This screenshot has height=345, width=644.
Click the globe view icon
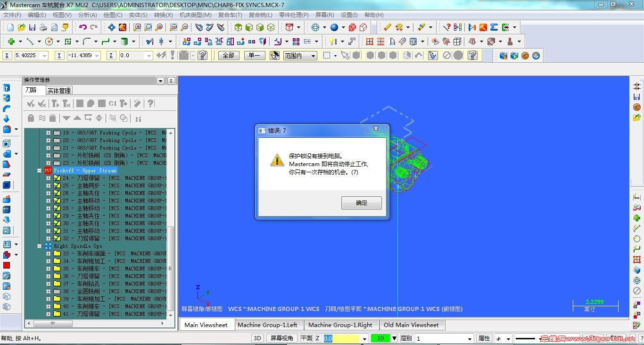[315, 27]
